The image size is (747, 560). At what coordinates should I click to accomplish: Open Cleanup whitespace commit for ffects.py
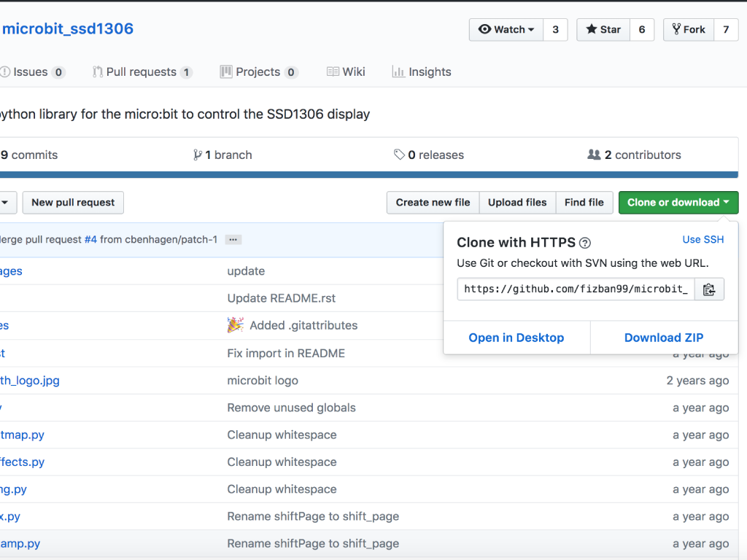tap(282, 462)
